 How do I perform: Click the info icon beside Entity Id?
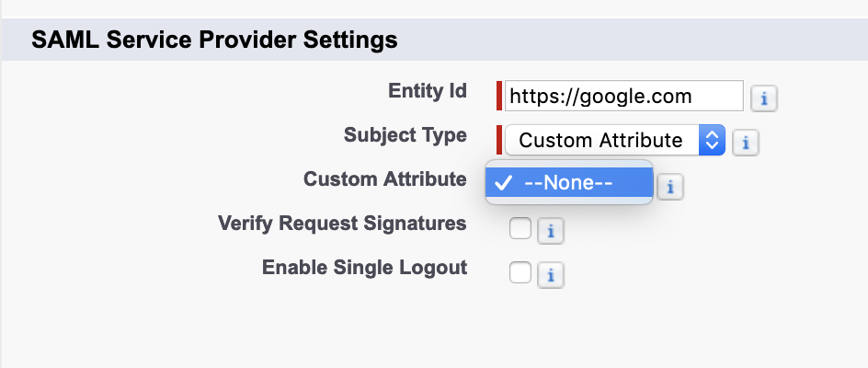tap(764, 98)
